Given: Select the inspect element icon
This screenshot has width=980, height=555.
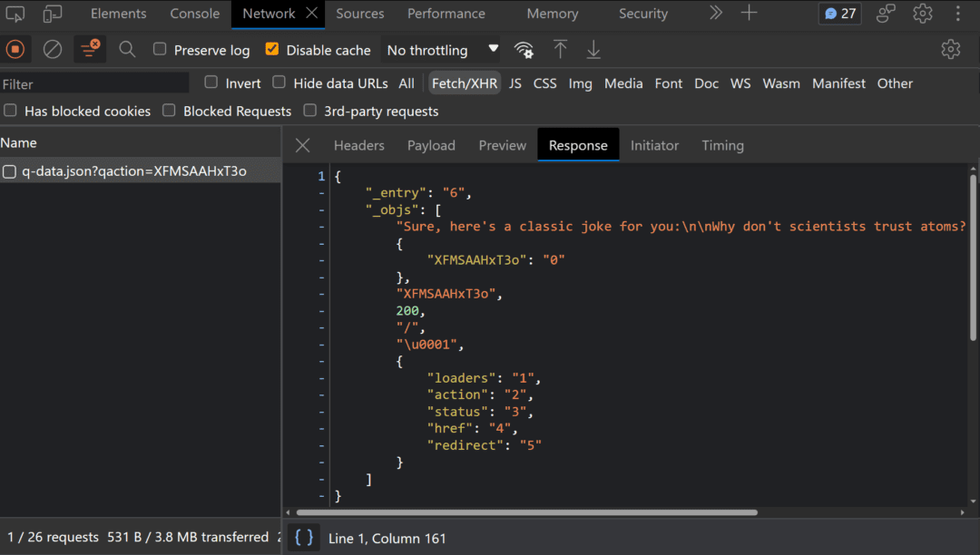Looking at the screenshot, I should point(15,14).
